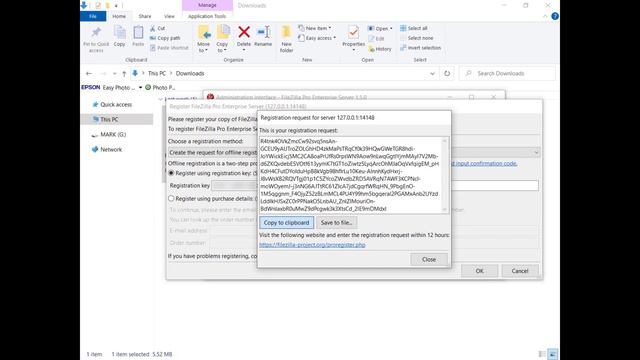Click Invert selection
Screen dimensions: 640x360
[420, 48]
